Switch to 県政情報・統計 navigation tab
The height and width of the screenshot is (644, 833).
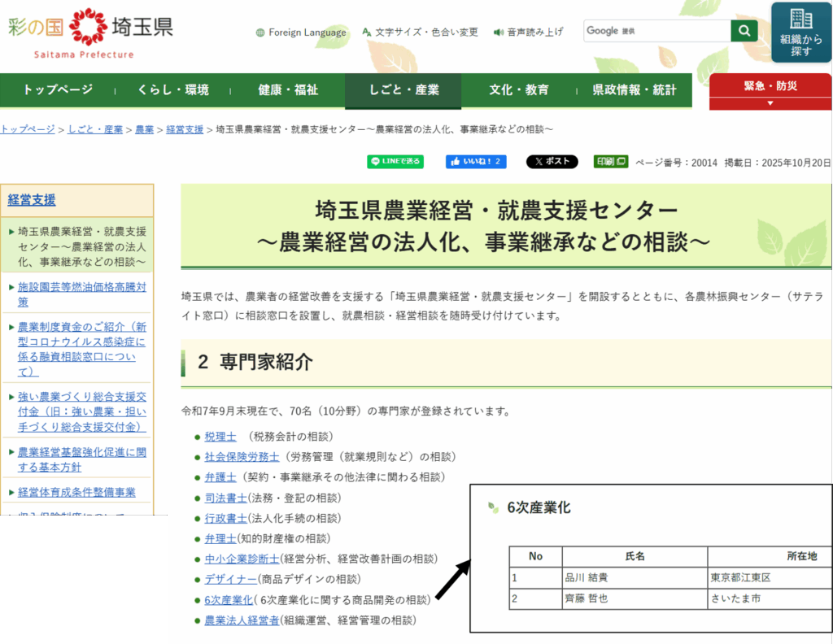coord(634,90)
